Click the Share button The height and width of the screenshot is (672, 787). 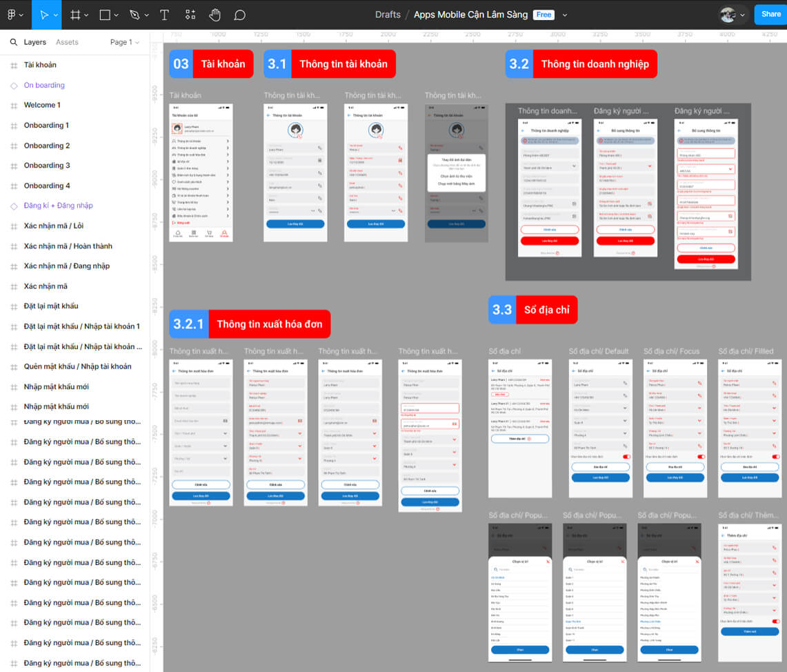(770, 14)
